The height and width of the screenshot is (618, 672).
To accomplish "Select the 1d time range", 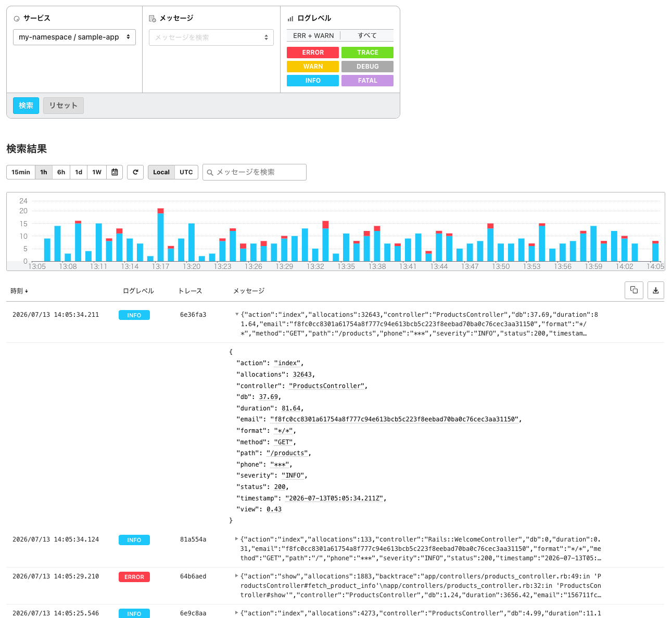I will click(x=79, y=172).
